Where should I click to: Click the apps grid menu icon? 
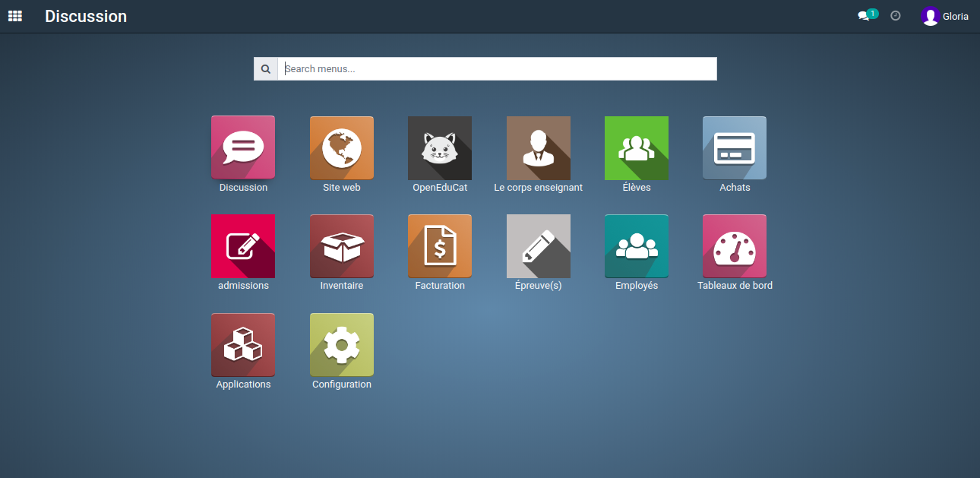15,16
